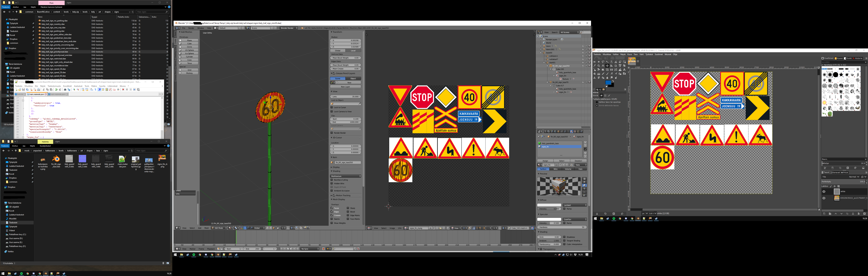
Task: Add a Plane mesh in Blender
Action: [189, 40]
